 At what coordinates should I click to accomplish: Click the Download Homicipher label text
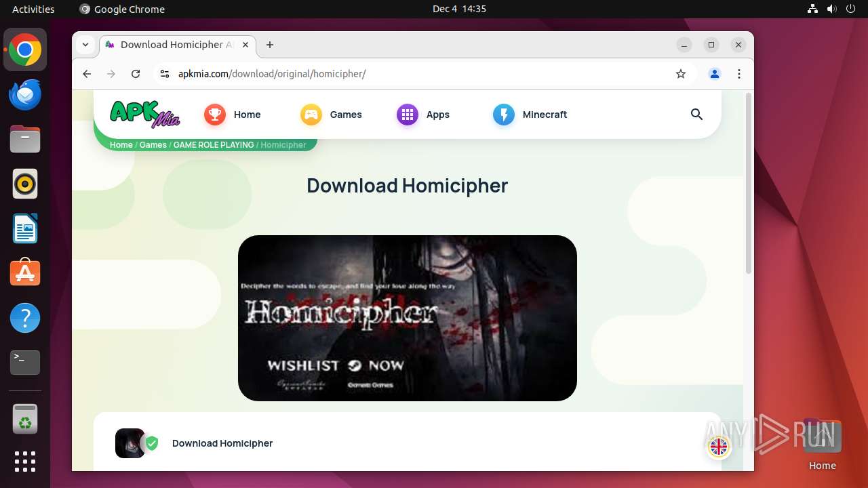222,443
